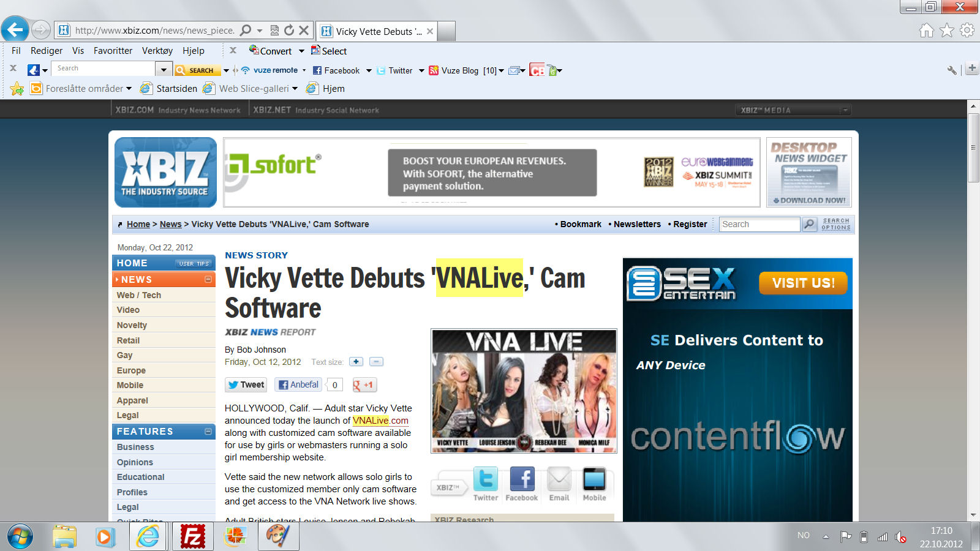Stop page loading with the address bar X

point(304,30)
